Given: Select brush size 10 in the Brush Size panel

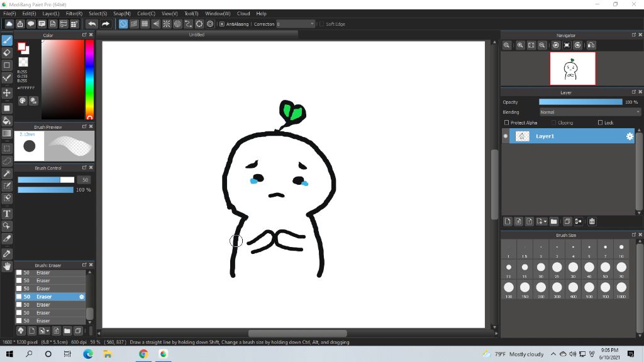Looking at the screenshot, I should (621, 249).
